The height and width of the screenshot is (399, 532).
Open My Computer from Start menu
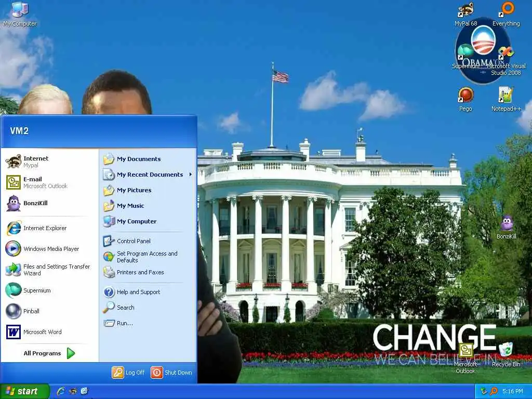pyautogui.click(x=148, y=221)
